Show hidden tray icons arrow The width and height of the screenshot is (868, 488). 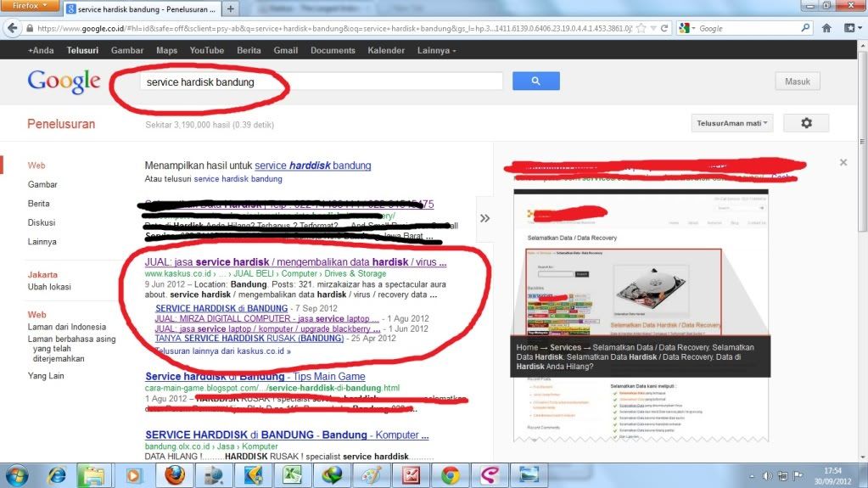tap(752, 476)
